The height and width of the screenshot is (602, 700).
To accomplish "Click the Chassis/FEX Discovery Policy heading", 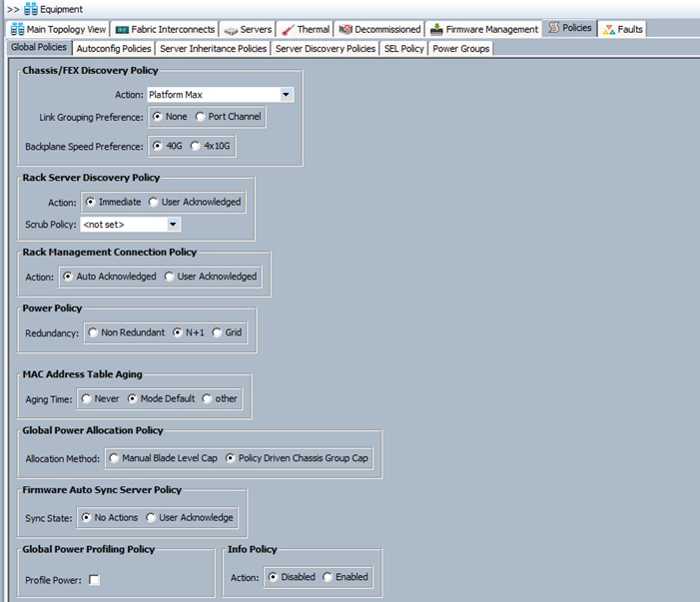I will [x=90, y=71].
